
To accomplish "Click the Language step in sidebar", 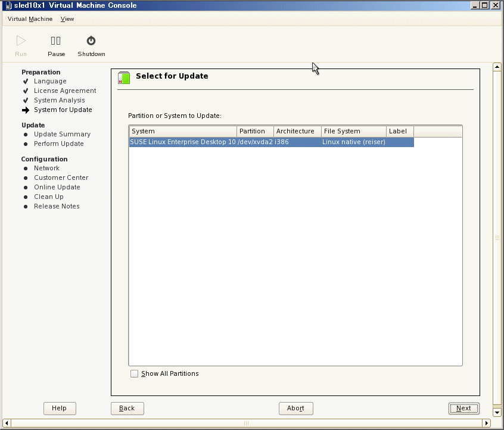I will click(x=50, y=82).
